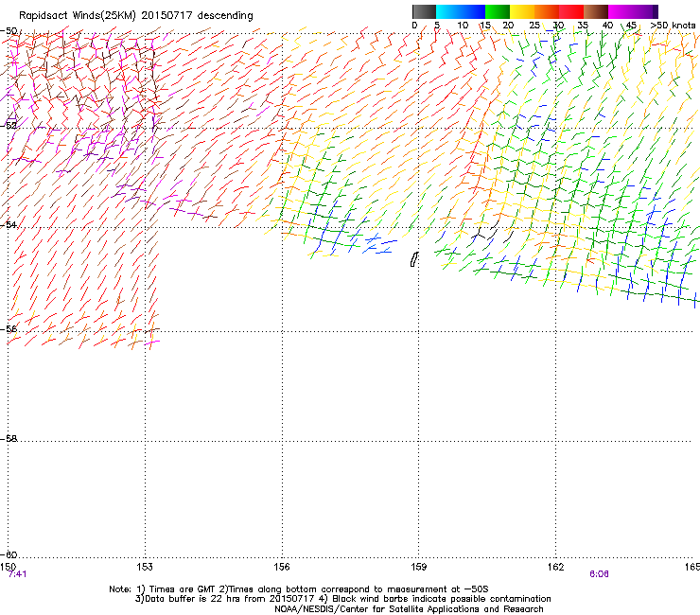Click the small black island outline near 159
700x615 pixels.
(x=414, y=259)
